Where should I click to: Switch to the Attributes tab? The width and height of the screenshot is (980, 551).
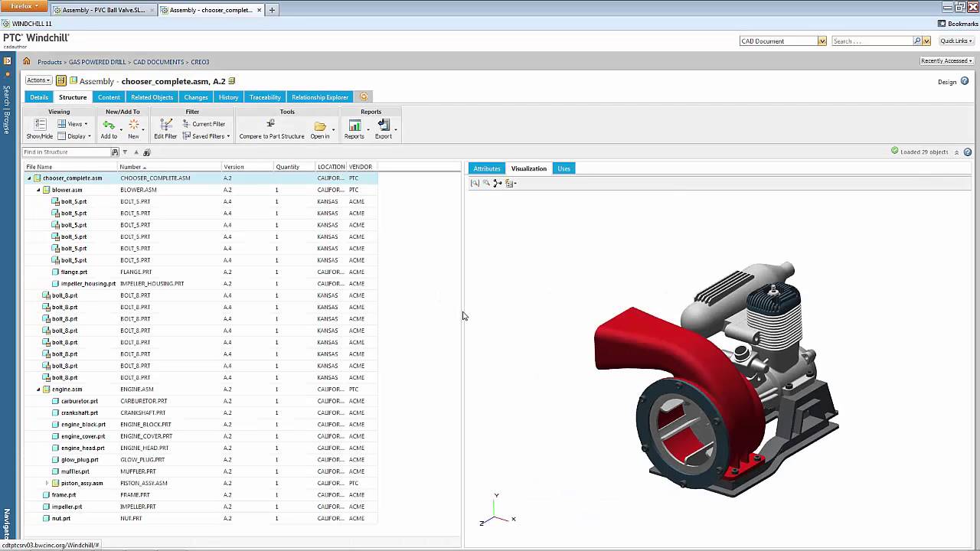pyautogui.click(x=487, y=168)
